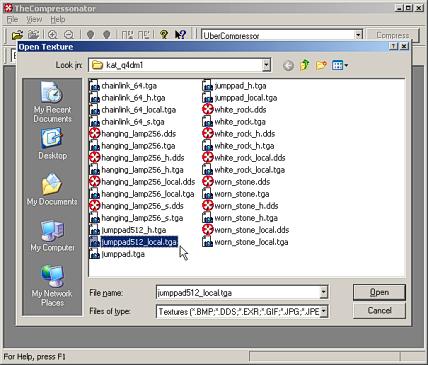
Task: Close the Open Texture dialog
Action: tap(404, 46)
